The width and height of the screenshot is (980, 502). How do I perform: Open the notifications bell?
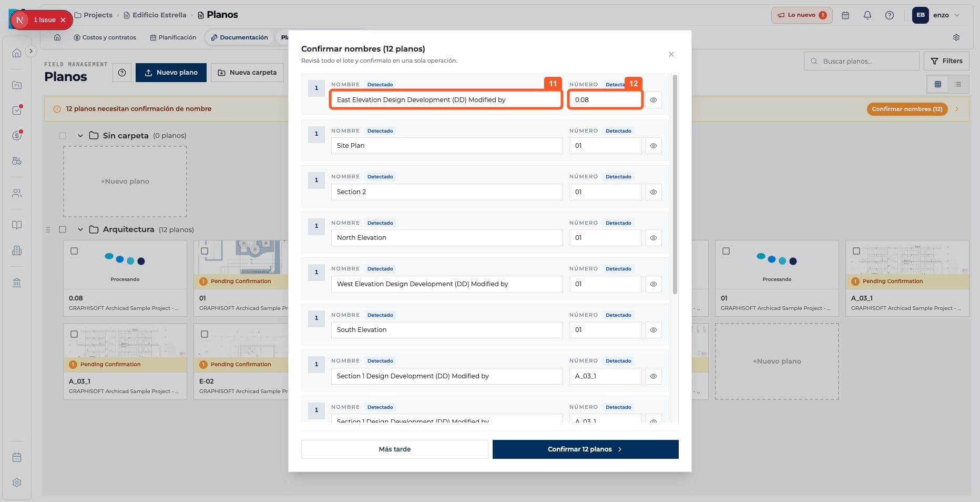pos(867,15)
